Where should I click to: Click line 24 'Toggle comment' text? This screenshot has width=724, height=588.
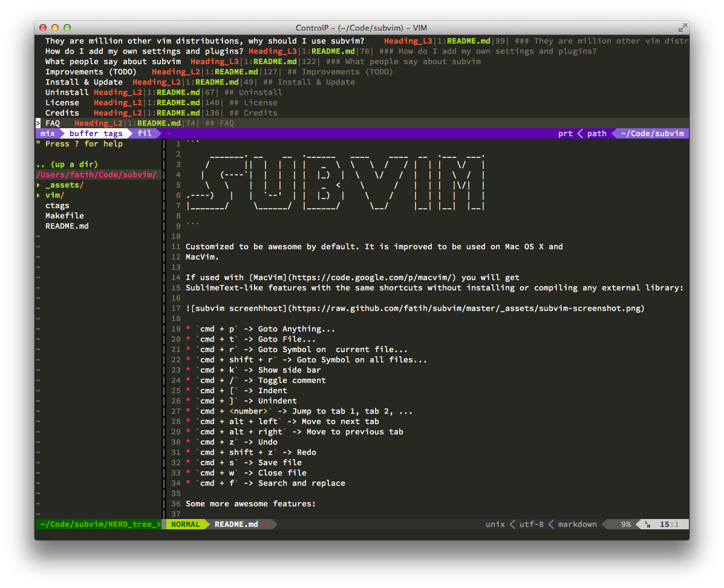point(292,380)
